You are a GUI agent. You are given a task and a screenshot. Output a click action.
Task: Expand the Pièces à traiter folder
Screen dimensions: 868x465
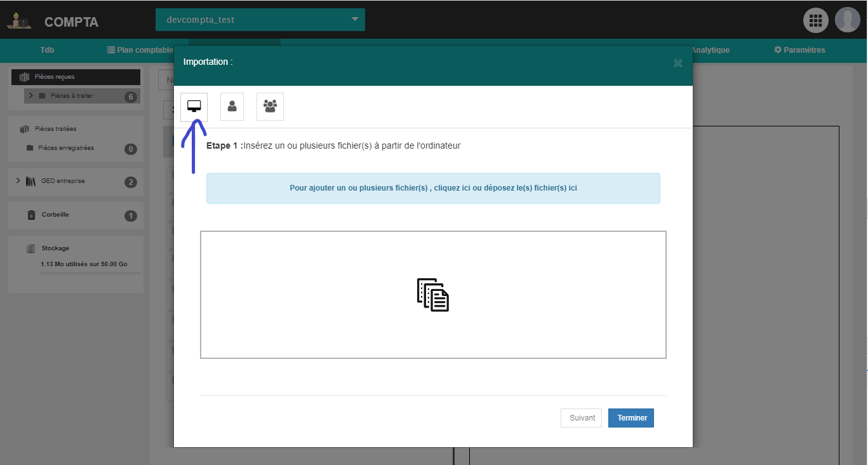30,96
